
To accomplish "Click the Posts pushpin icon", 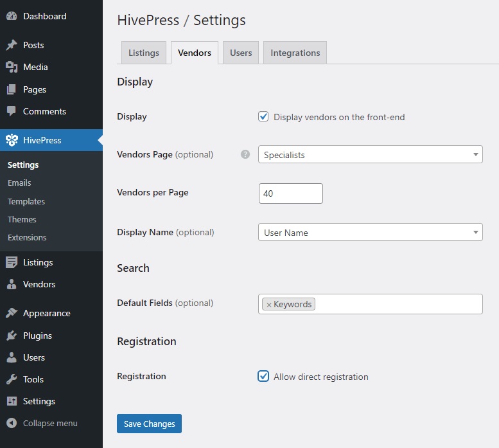I will coord(12,45).
